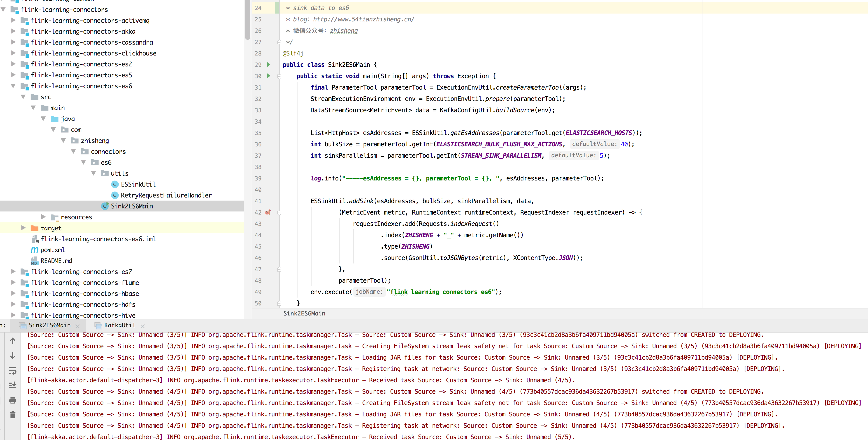Image resolution: width=868 pixels, height=440 pixels.
Task: Close the Sink2ES6Main run tab
Action: pyautogui.click(x=78, y=326)
